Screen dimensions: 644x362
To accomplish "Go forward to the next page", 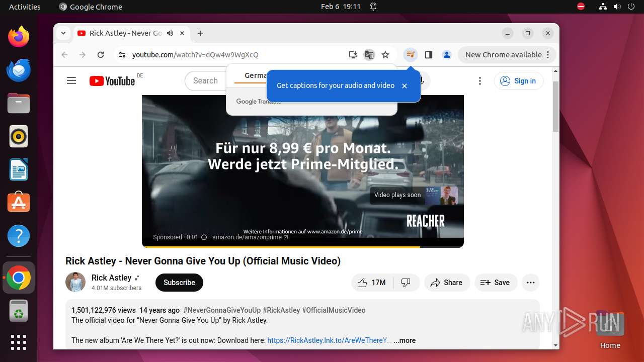I will [x=83, y=55].
